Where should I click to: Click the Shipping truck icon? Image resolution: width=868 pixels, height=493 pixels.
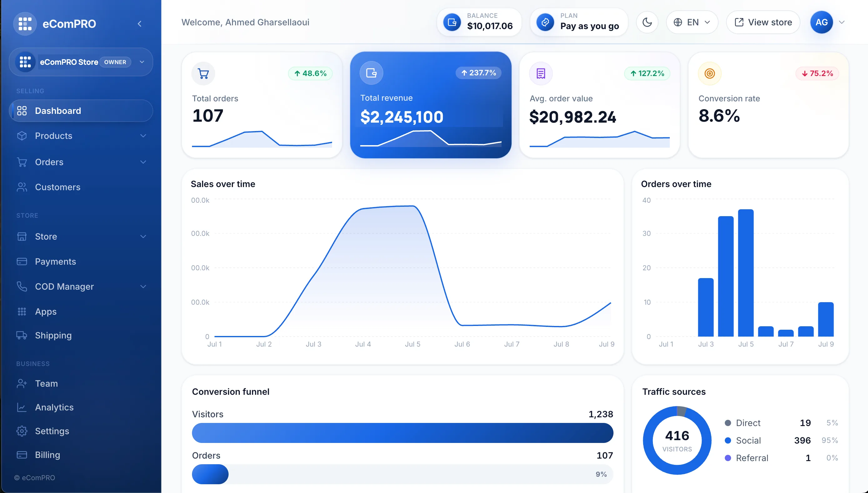(22, 335)
